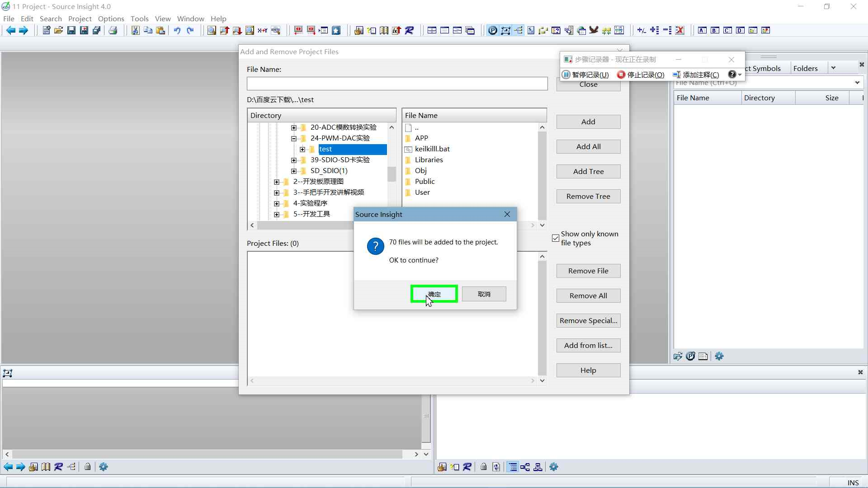Open the File menu

click(x=9, y=19)
